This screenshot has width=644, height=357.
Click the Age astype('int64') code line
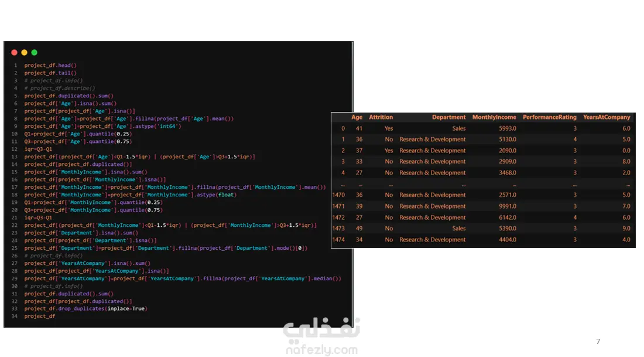(x=102, y=126)
